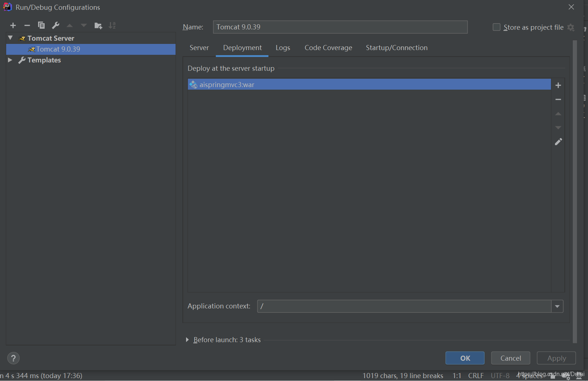Expand Before launch tasks section
The width and height of the screenshot is (588, 381).
(187, 340)
